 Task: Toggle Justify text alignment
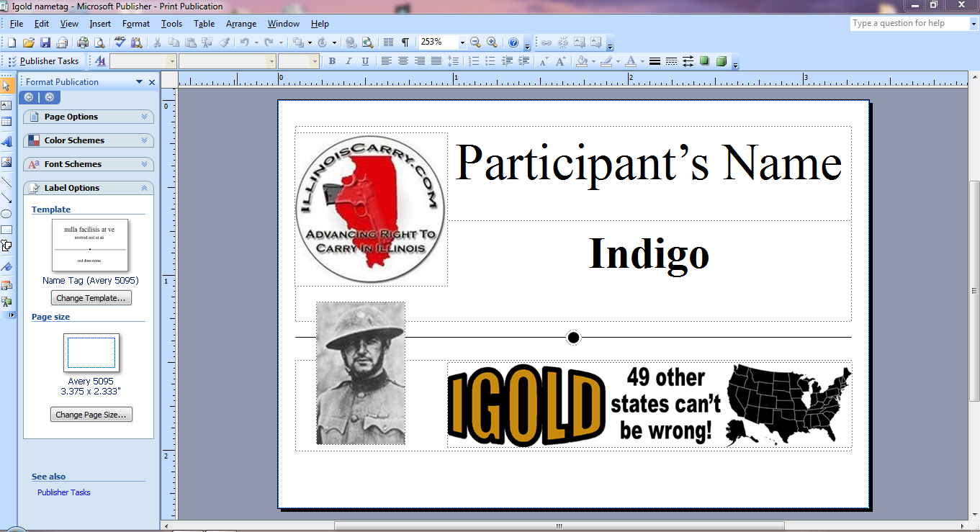(436, 61)
